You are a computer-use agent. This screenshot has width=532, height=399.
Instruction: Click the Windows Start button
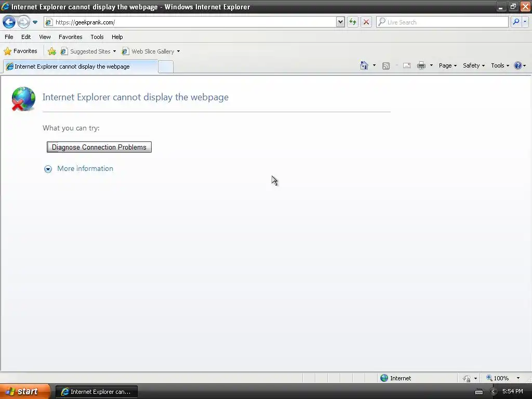25,391
